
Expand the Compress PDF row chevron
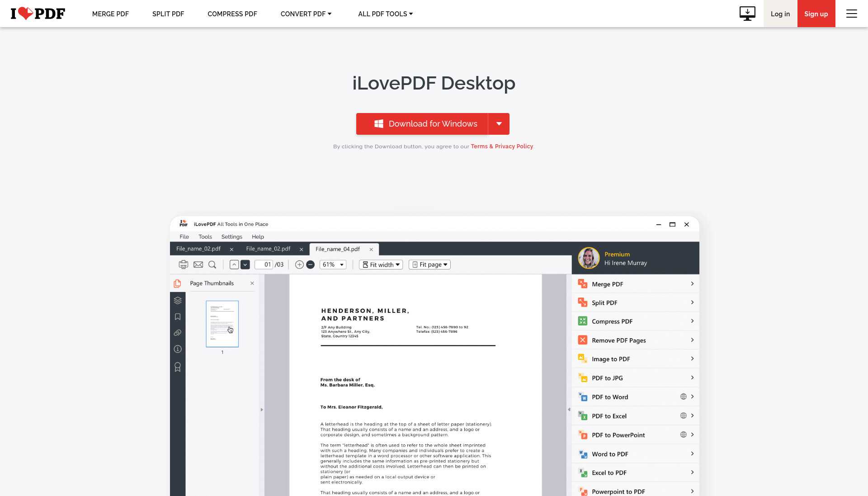692,321
